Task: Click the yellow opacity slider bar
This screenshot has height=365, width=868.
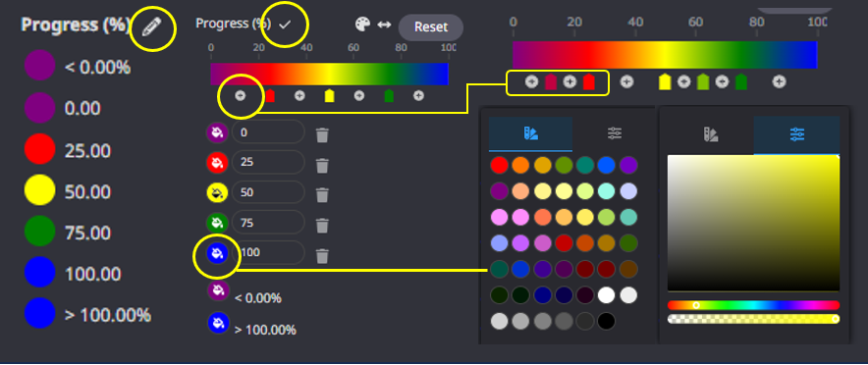Action: click(x=753, y=319)
